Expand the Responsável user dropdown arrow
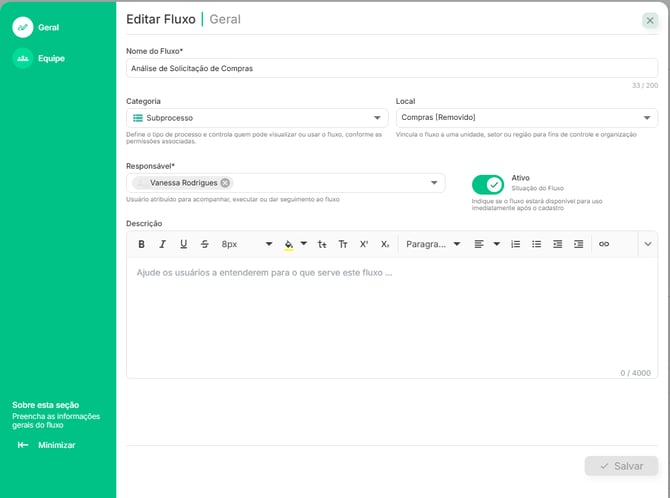This screenshot has width=670, height=498. (x=434, y=183)
